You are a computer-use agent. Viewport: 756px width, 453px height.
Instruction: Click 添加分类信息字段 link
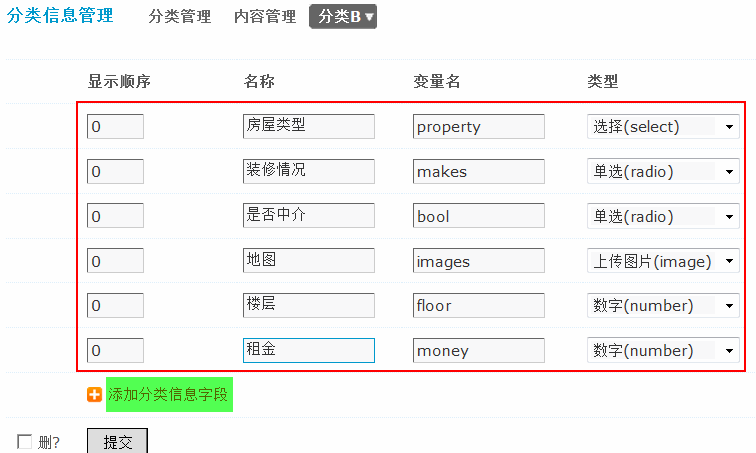(169, 395)
